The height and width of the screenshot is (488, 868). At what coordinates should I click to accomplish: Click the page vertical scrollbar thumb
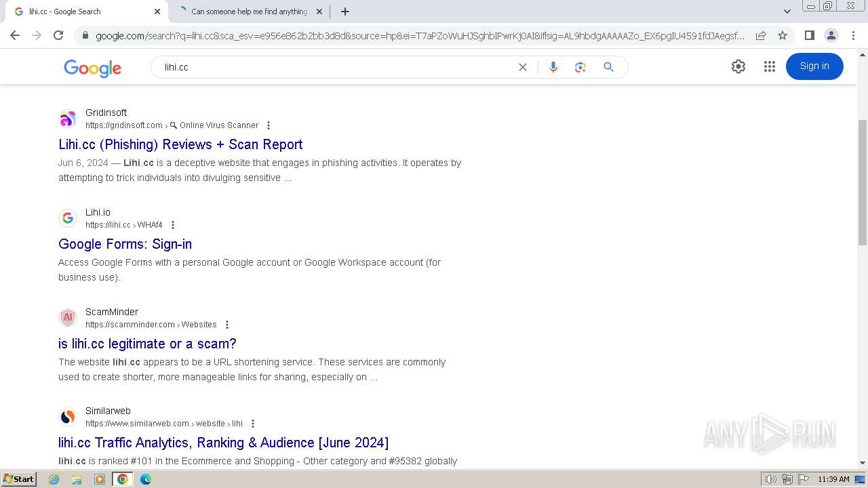click(x=863, y=183)
